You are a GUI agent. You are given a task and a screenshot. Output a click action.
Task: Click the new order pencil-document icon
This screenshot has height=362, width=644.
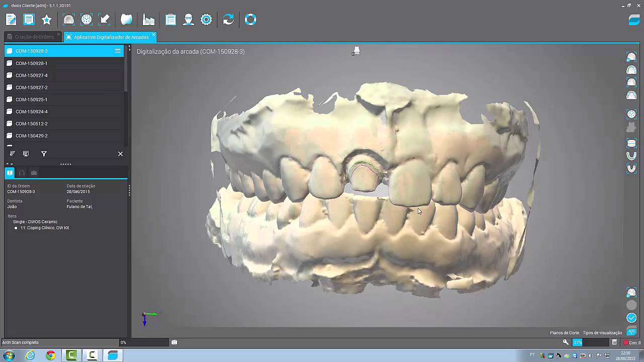11,20
